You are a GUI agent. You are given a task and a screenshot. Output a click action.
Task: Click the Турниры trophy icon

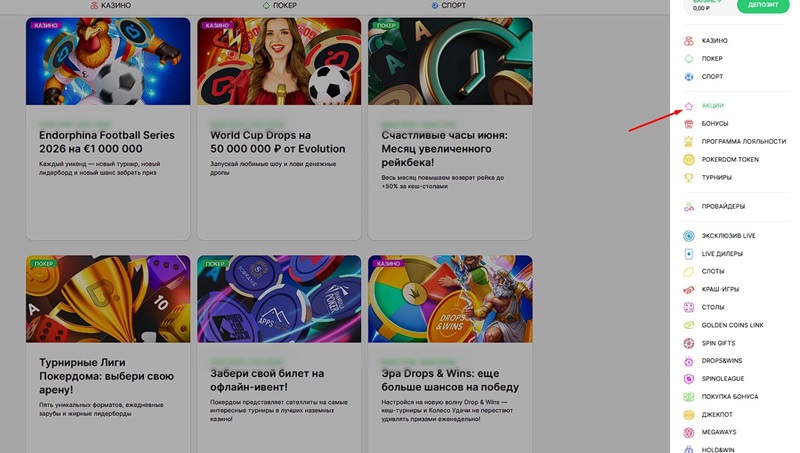(688, 178)
